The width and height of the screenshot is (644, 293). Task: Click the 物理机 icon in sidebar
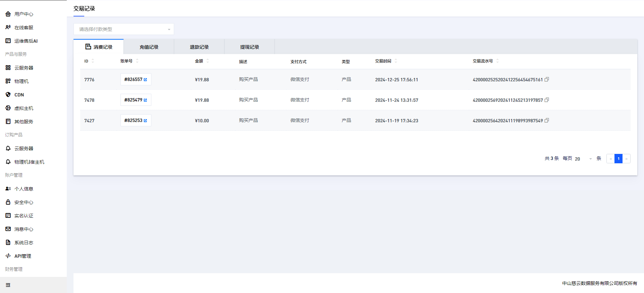[x=8, y=81]
